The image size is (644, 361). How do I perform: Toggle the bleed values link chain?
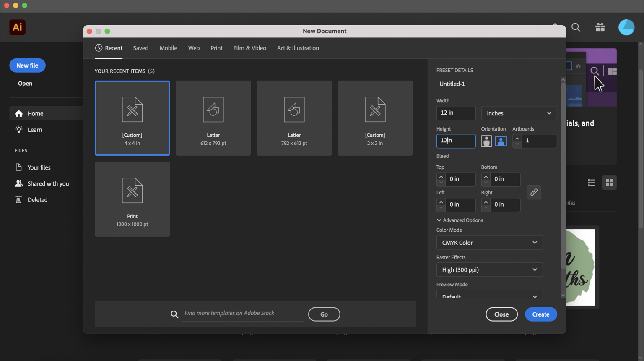point(534,192)
